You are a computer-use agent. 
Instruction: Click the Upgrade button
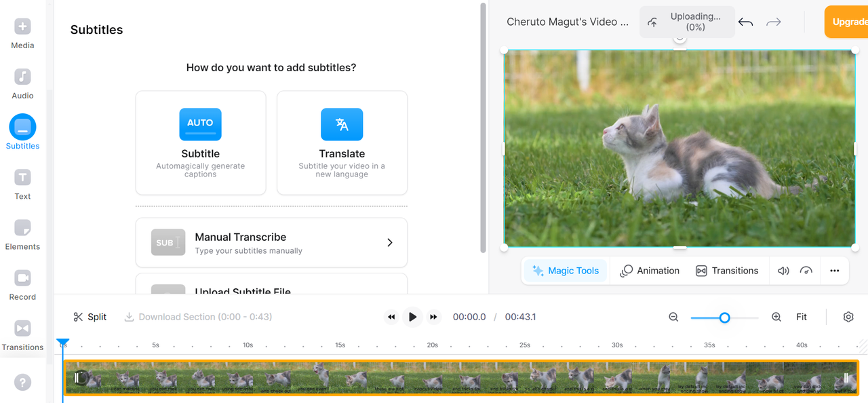pyautogui.click(x=847, y=22)
